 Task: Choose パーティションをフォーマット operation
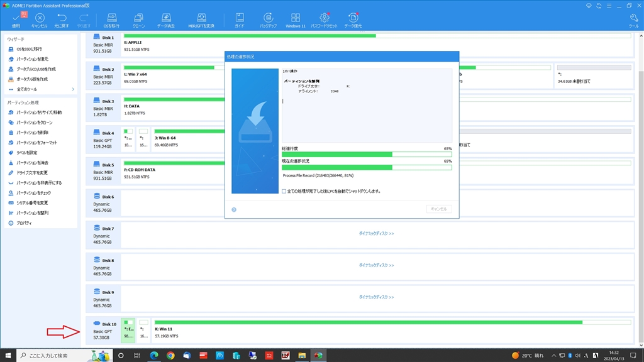coord(36,143)
